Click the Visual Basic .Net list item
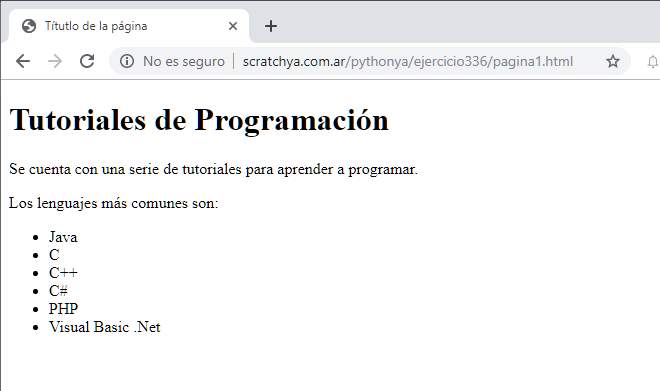The width and height of the screenshot is (660, 391). click(x=104, y=327)
